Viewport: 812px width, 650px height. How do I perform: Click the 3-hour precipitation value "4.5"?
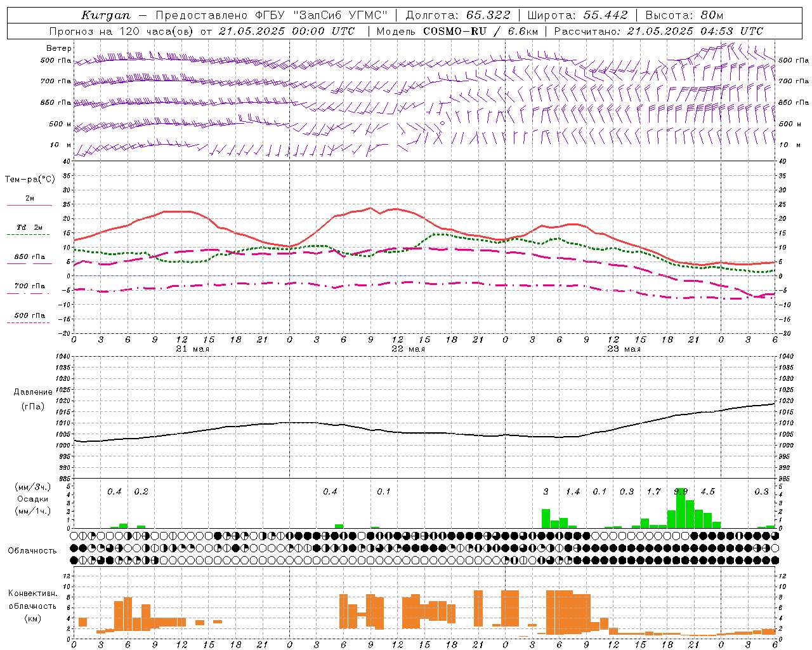[x=707, y=492]
